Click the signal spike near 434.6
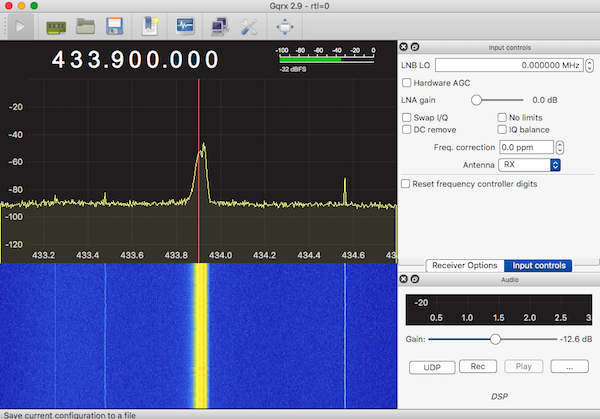This screenshot has width=600, height=419. pyautogui.click(x=345, y=190)
